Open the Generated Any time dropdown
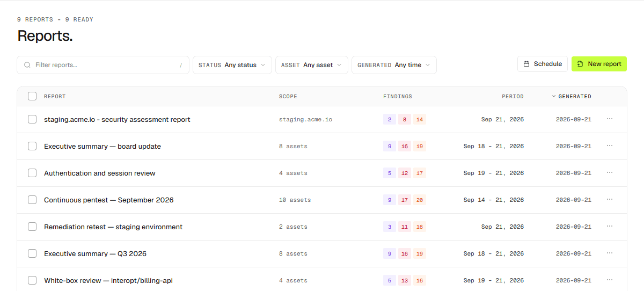 pos(394,65)
